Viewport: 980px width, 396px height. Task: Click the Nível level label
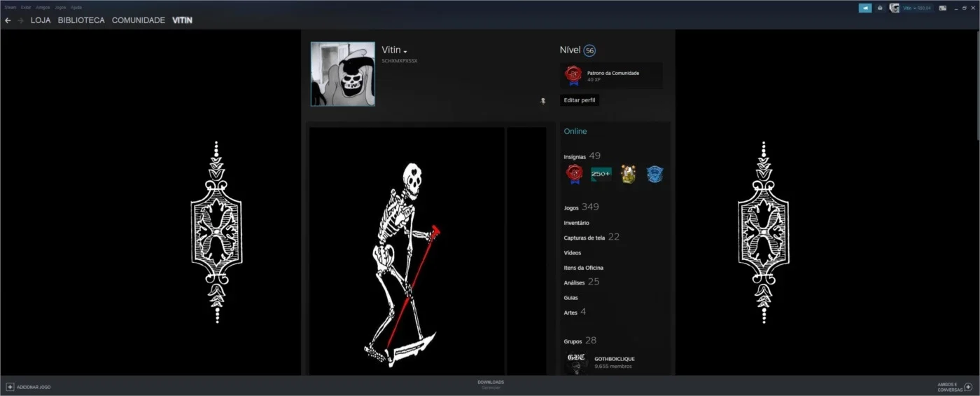(x=570, y=50)
